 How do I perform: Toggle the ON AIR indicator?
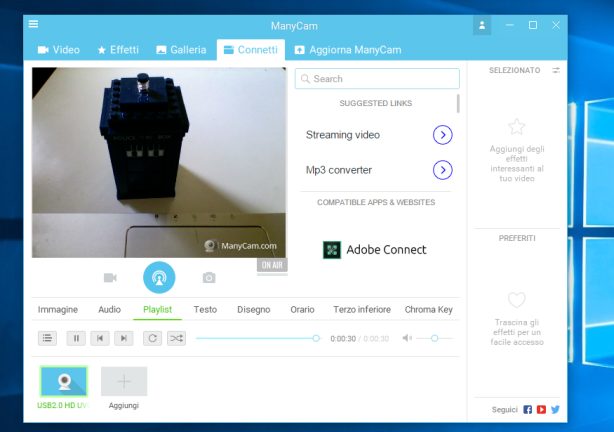tap(272, 265)
